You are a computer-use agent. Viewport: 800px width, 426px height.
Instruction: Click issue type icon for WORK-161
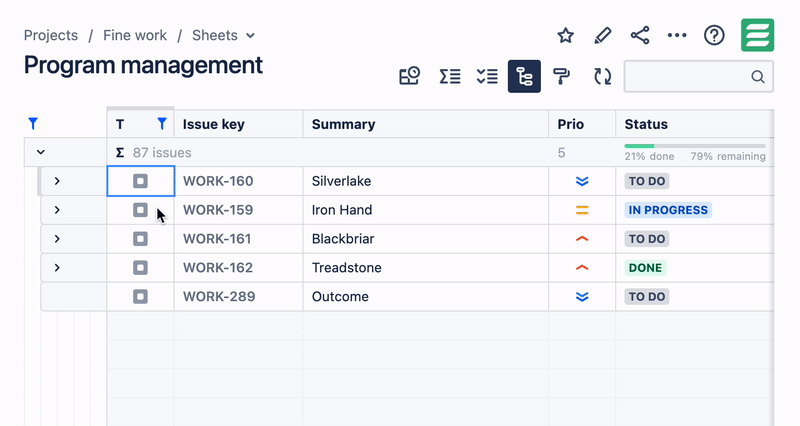click(140, 239)
